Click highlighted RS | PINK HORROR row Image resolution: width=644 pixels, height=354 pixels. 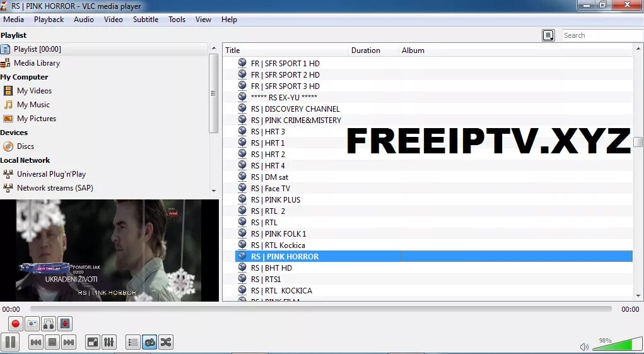point(434,256)
